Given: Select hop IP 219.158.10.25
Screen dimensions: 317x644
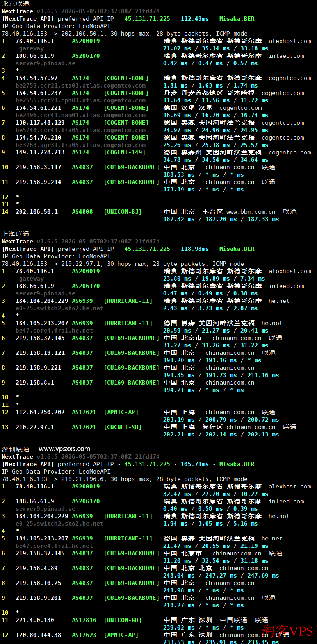Looking at the screenshot, I should 38,583.
